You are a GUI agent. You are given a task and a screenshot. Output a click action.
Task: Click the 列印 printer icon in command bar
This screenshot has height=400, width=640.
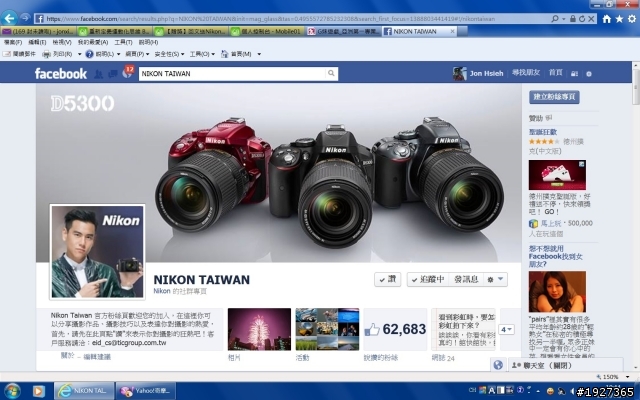click(x=47, y=54)
